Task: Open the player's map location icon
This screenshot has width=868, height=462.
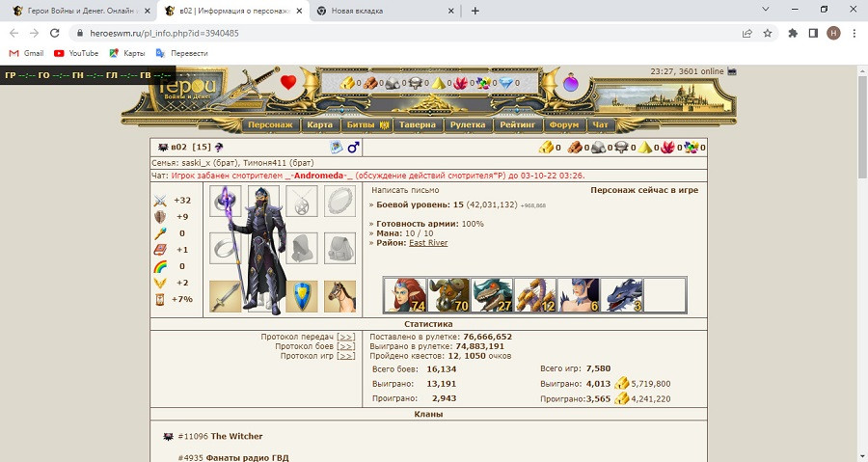Action: point(336,148)
